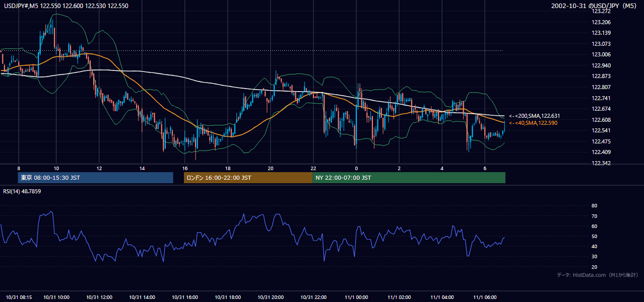Click price axis value 123.139
The height and width of the screenshot is (302, 644).
(x=601, y=33)
